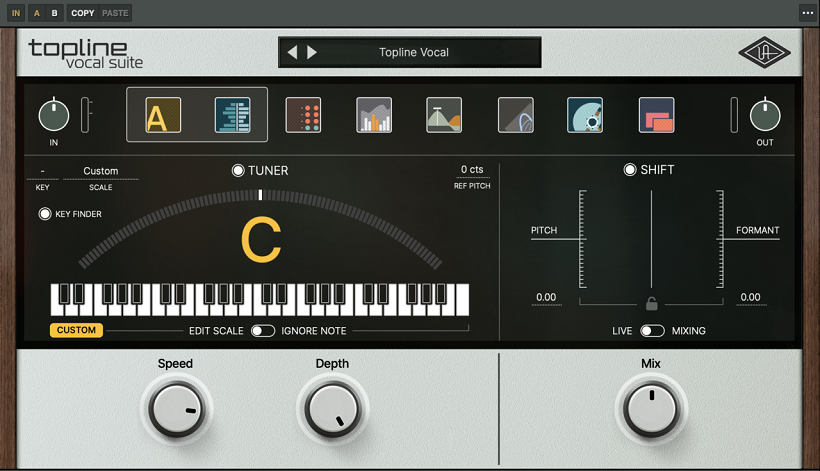Toggle the SHIFT power button
Image resolution: width=820 pixels, height=471 pixels.
[630, 169]
